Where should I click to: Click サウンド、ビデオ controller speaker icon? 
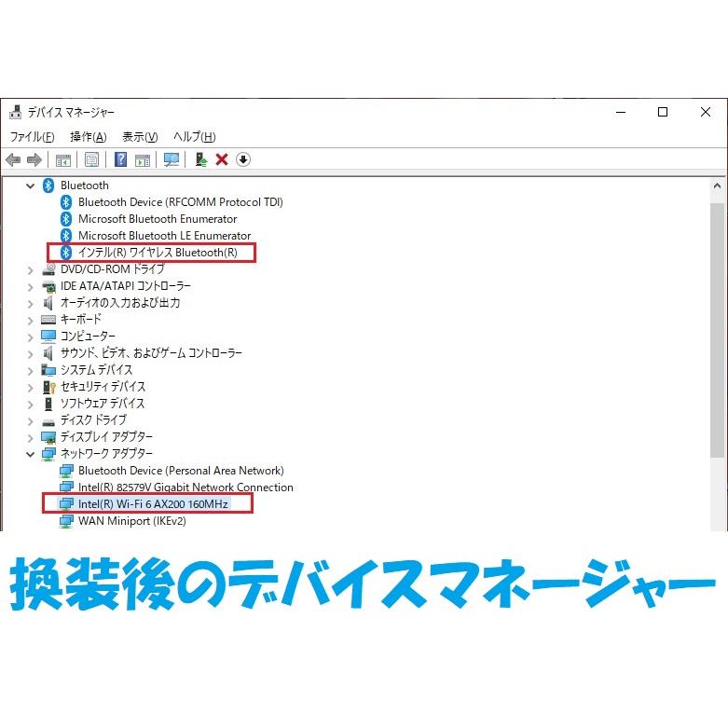coord(48,353)
